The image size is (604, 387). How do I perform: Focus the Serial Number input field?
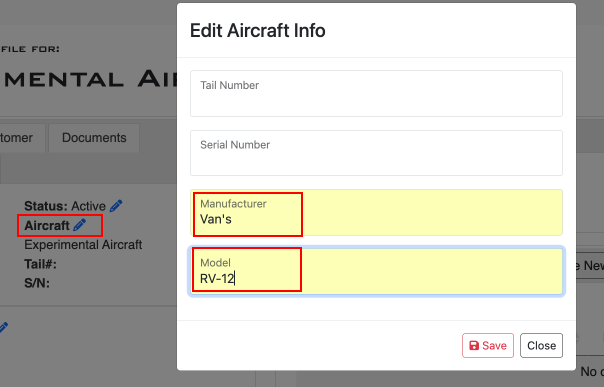376,153
